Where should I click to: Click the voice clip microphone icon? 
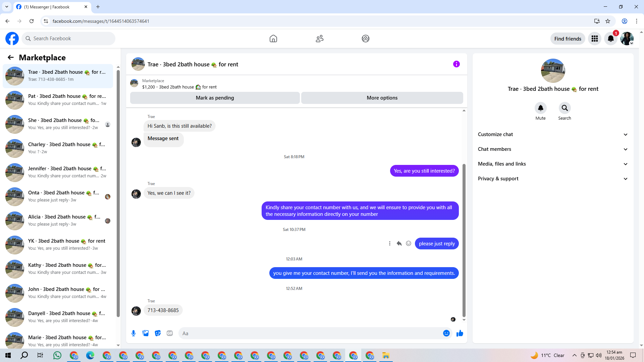[133, 333]
